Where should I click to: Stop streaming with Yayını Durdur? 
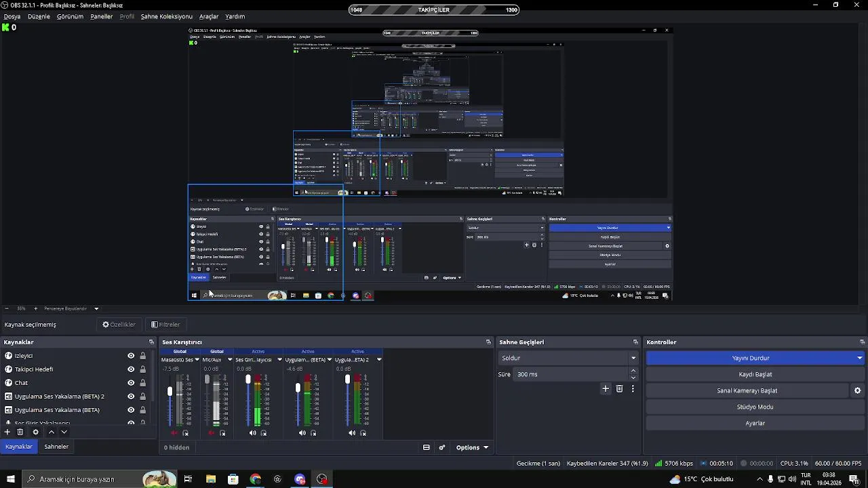tap(751, 358)
